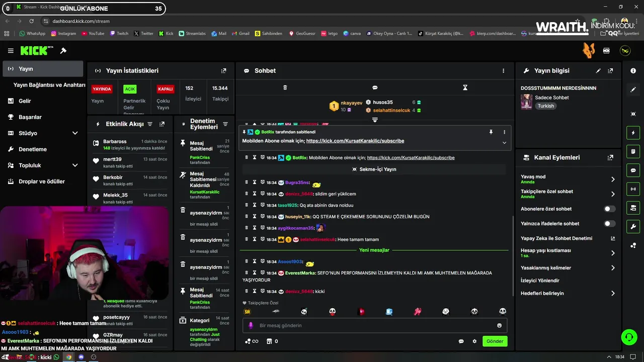Select Yayın in the sidebar
The height and width of the screenshot is (362, 644).
(x=43, y=69)
